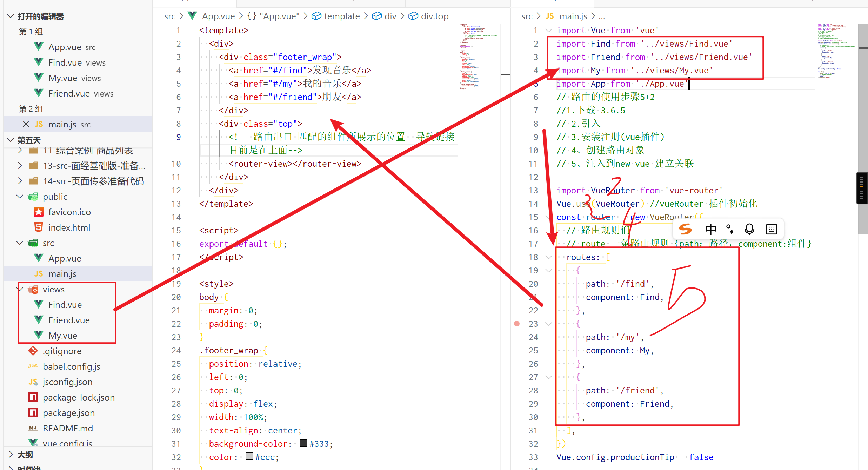Click the #ccc color swatch

[249, 457]
